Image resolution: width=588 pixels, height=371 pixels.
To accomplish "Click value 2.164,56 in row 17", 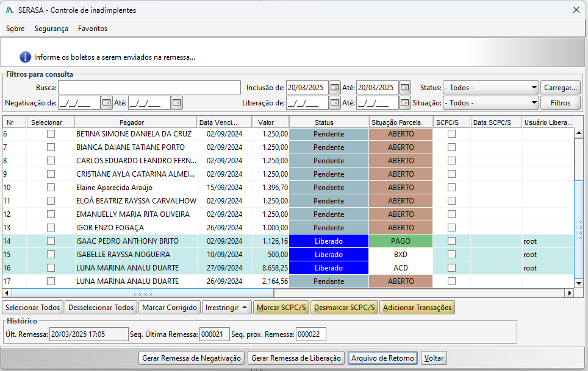I will (x=275, y=281).
